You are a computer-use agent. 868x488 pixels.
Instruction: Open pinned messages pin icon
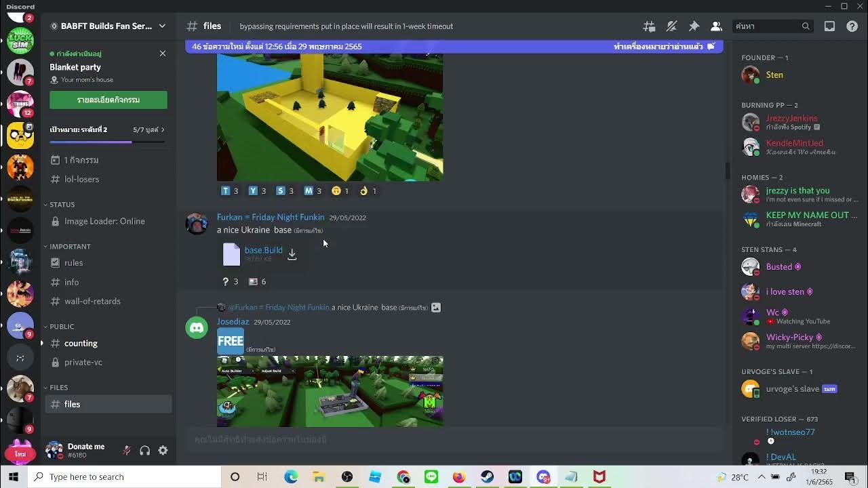click(694, 26)
